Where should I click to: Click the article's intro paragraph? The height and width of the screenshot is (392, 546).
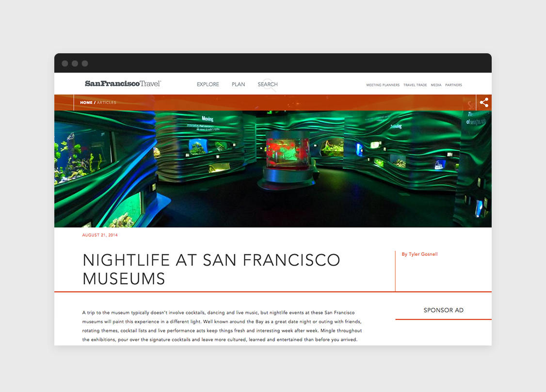coord(222,326)
